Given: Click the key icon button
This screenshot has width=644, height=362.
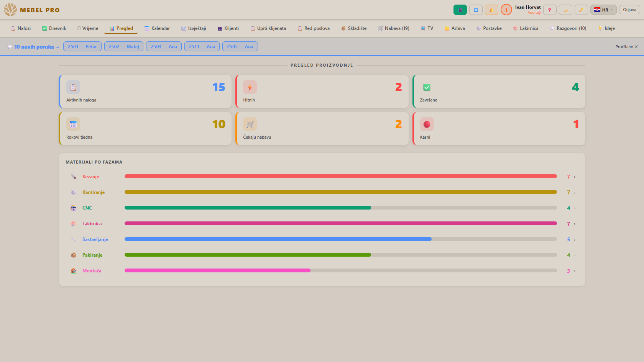Looking at the screenshot, I should point(581,10).
